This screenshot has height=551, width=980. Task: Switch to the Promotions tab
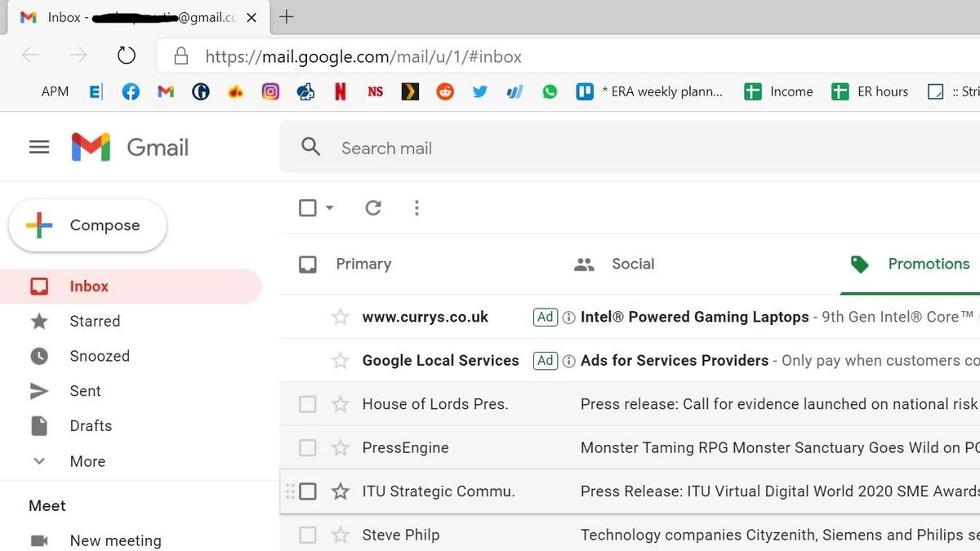tap(929, 264)
